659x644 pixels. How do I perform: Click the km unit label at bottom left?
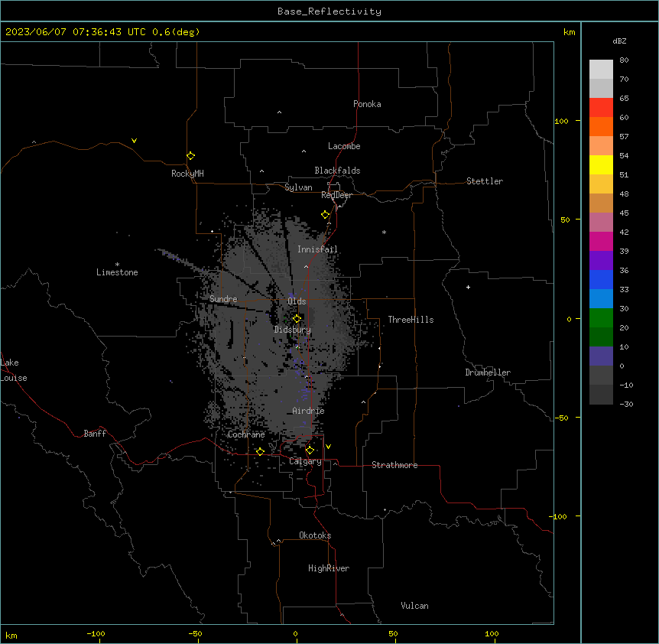coord(11,636)
